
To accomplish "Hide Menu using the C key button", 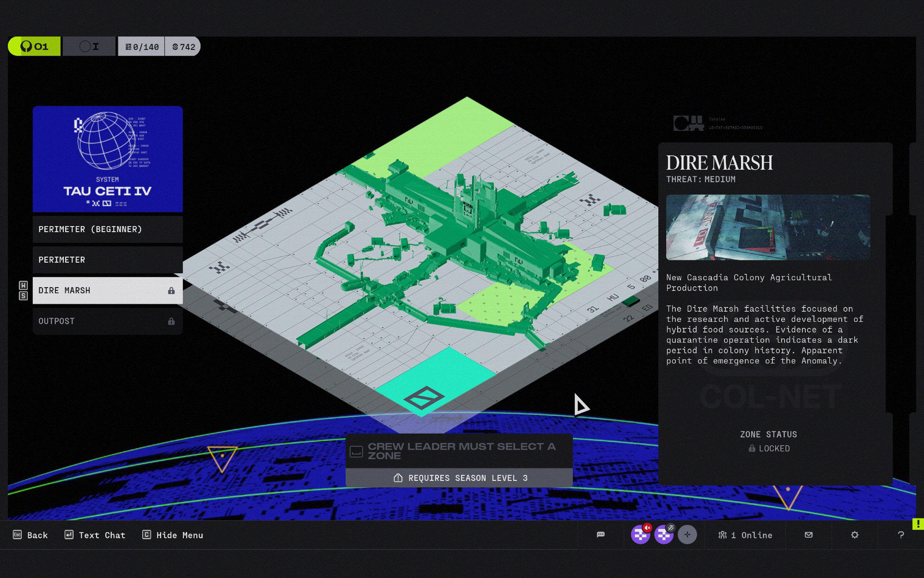I will pos(173,535).
